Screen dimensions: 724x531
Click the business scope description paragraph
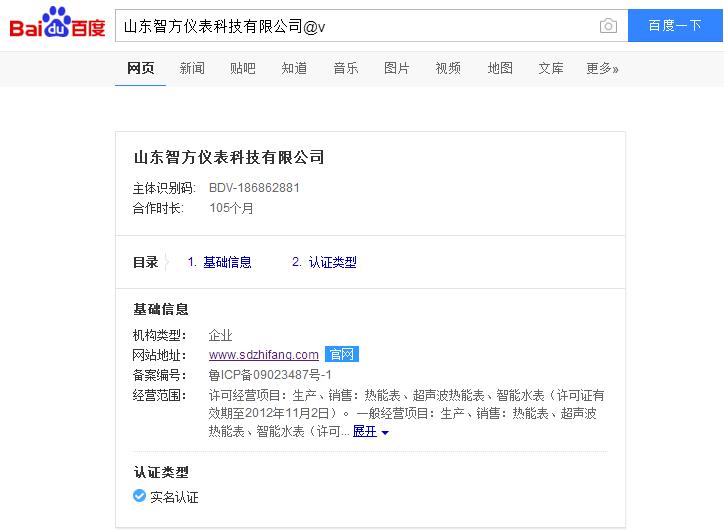(x=406, y=413)
